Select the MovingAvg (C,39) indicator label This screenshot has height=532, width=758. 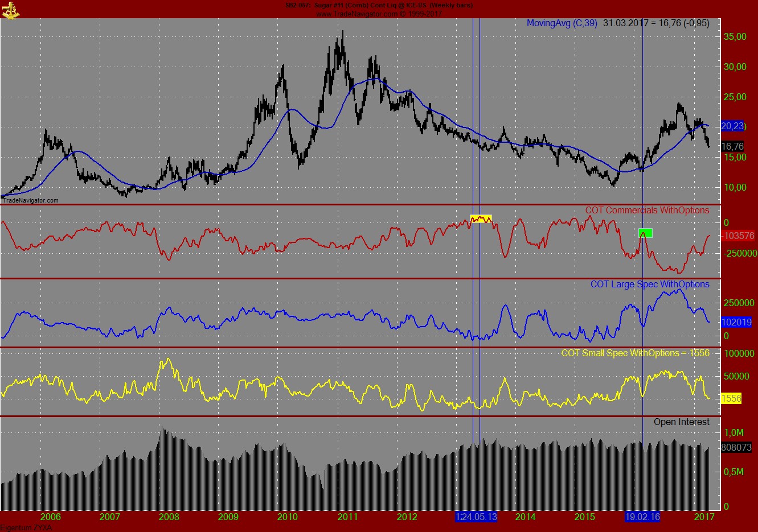(563, 23)
